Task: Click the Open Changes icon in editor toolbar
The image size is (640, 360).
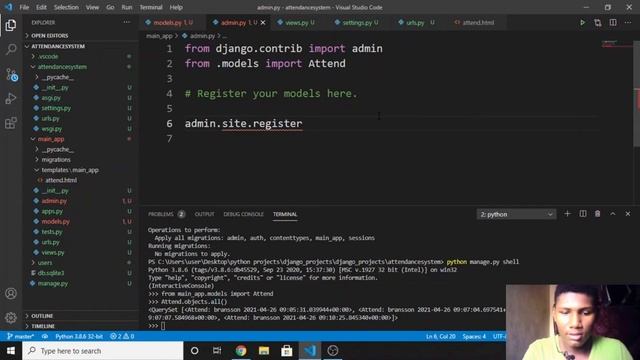Action: 598,22
